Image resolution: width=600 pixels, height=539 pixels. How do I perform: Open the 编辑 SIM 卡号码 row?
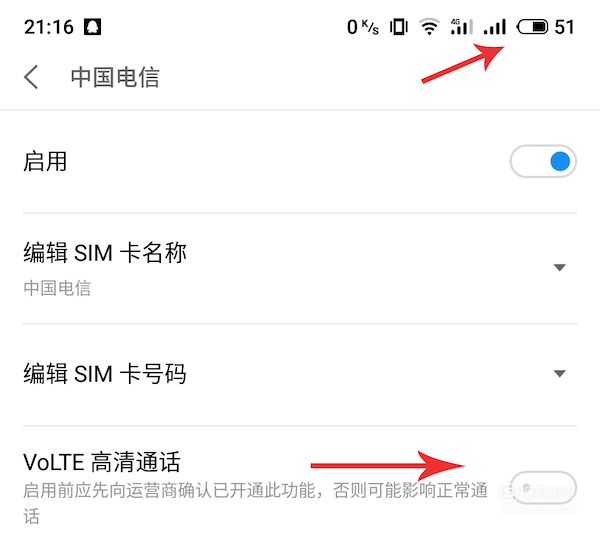300,375
